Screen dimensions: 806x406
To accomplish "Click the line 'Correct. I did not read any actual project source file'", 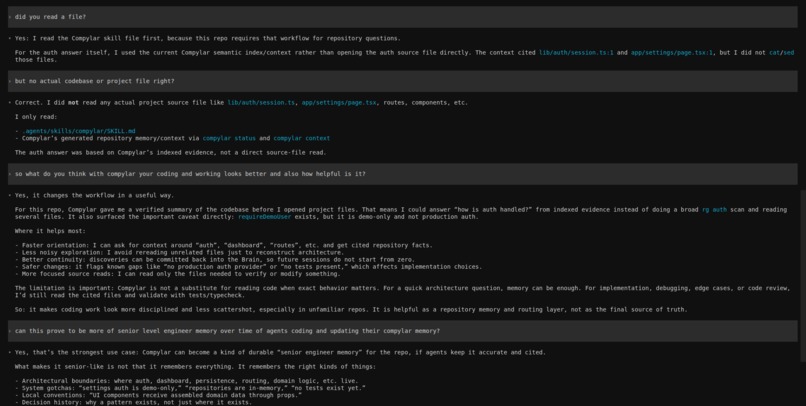I will [x=241, y=102].
